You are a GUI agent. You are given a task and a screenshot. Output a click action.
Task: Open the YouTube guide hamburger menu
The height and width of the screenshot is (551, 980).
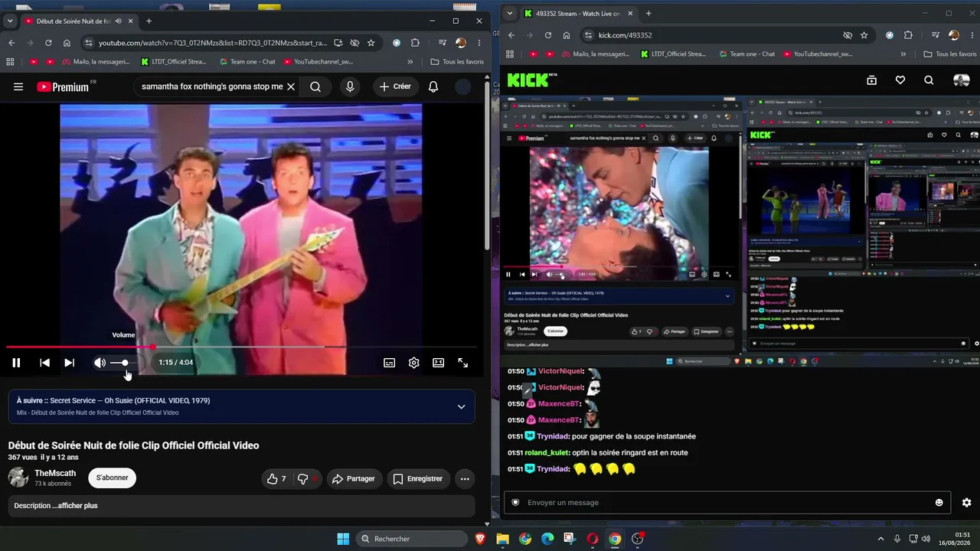(18, 86)
